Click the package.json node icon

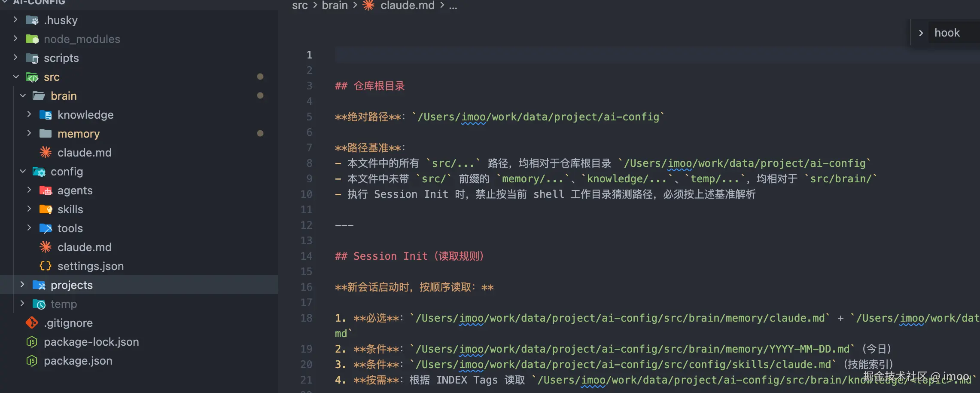(x=32, y=361)
